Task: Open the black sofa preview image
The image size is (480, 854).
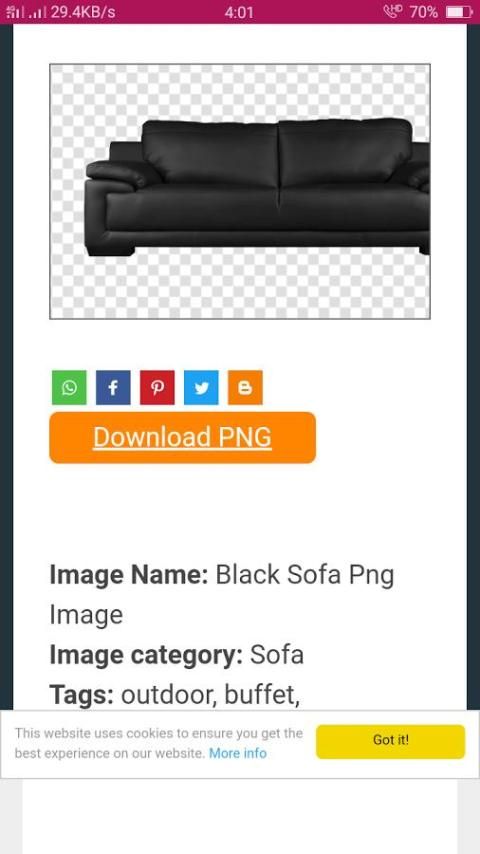Action: 240,191
